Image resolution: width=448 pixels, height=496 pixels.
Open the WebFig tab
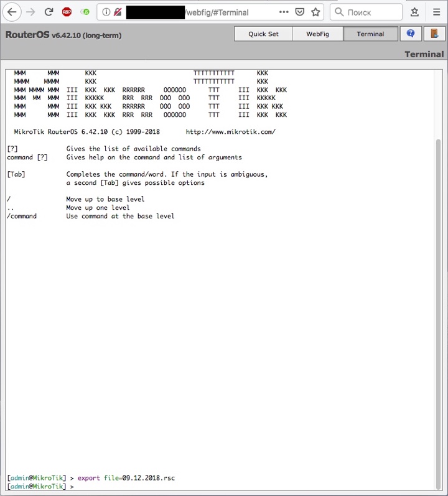coord(317,34)
